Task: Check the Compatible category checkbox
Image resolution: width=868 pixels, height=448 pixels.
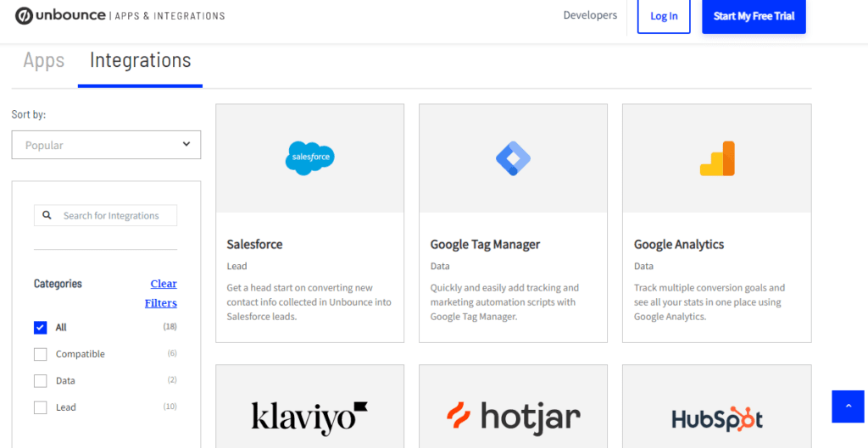Action: pyautogui.click(x=41, y=354)
